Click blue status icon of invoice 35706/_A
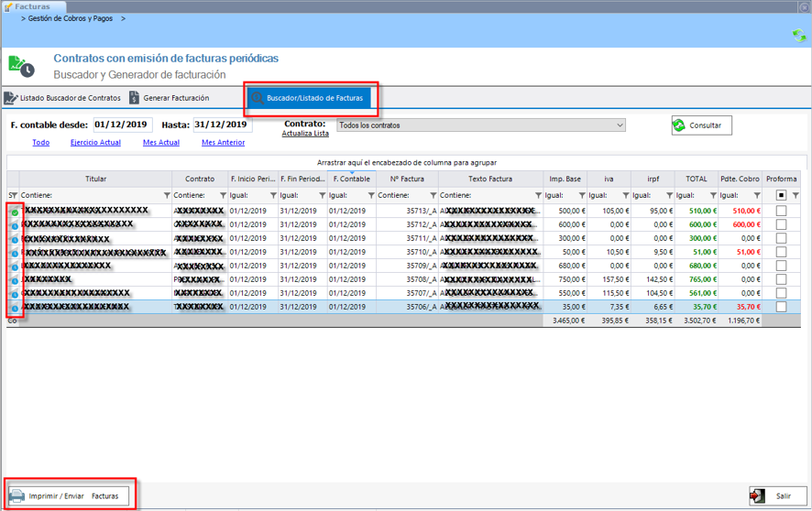 point(15,309)
